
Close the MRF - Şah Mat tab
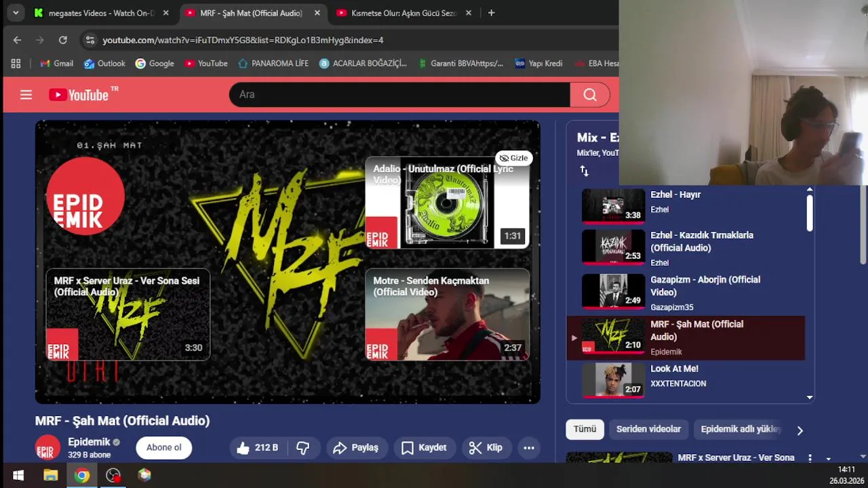tap(317, 13)
